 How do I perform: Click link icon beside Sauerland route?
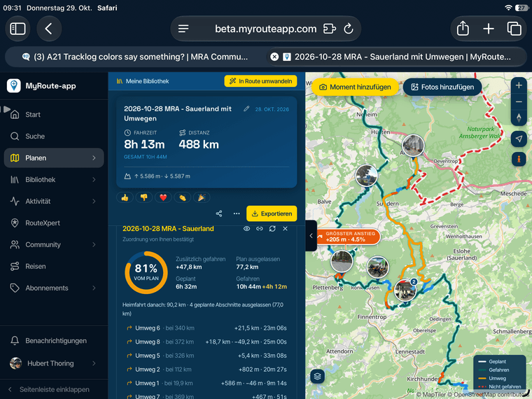click(260, 229)
